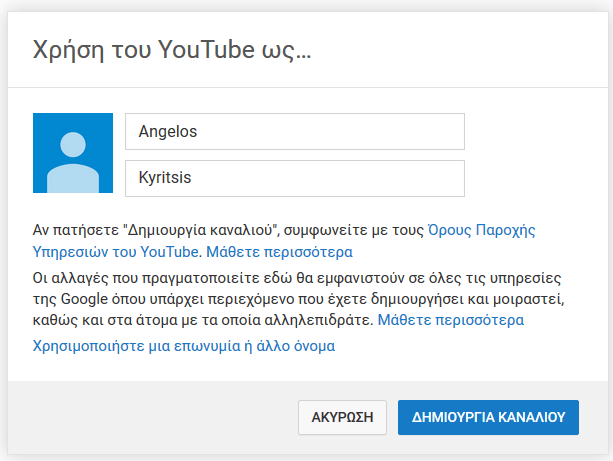
Task: Click the paragraph starting Οι αλλαγές που
Action: (299, 299)
